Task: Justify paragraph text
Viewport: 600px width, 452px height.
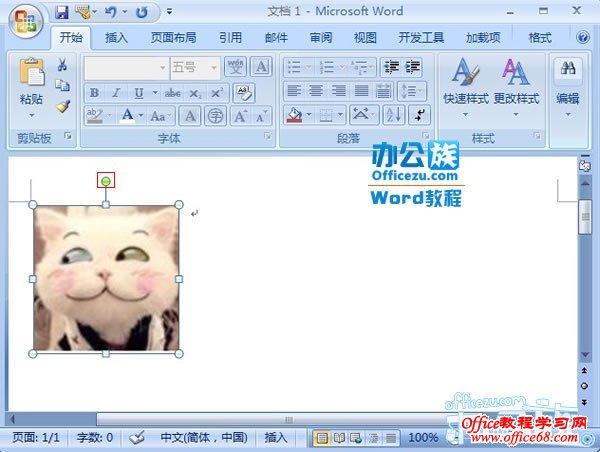Action: pos(361,91)
